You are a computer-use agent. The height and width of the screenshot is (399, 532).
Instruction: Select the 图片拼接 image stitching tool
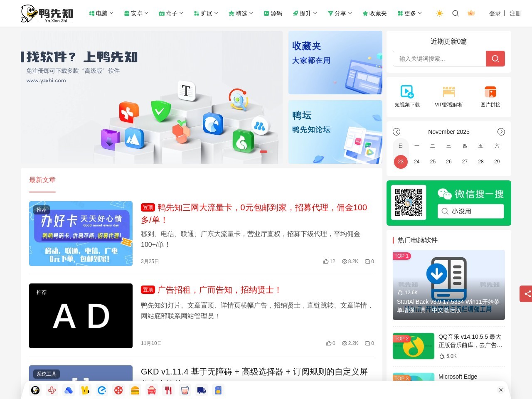tap(490, 96)
